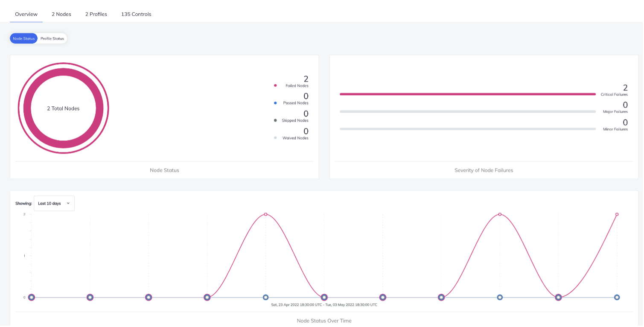
Task: Click the Overview tab label
Action: click(x=26, y=14)
